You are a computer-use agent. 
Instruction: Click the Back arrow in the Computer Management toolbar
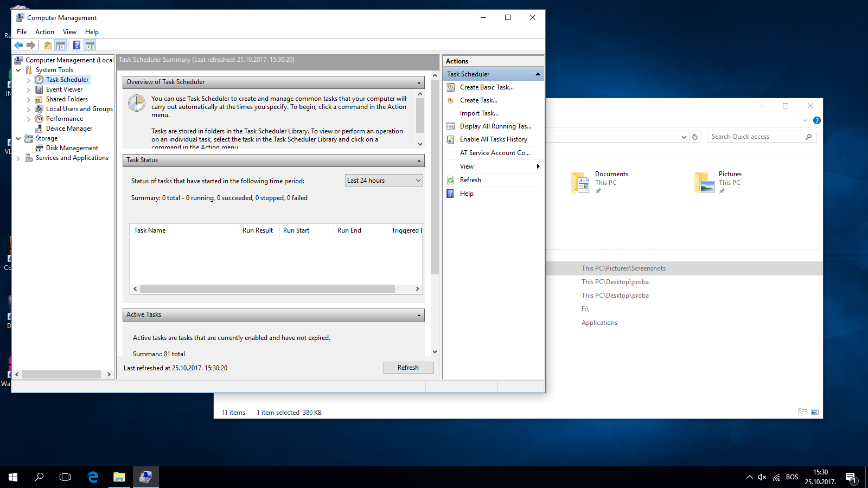18,46
